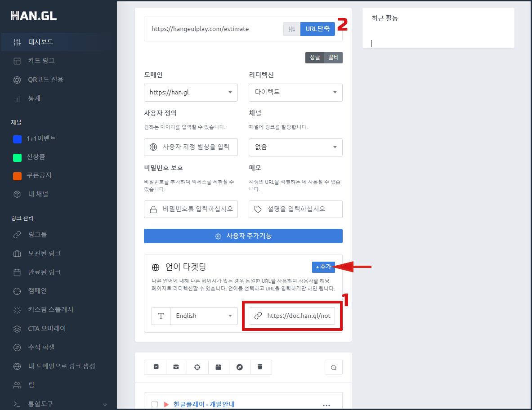Click the 만료된 링크 calendar icon
The width and height of the screenshot is (532, 410).
click(x=17, y=272)
